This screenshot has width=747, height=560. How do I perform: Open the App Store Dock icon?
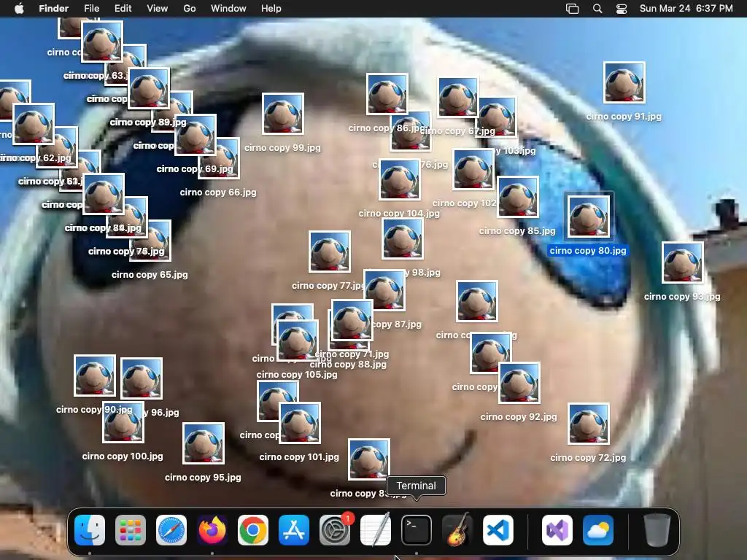294,530
